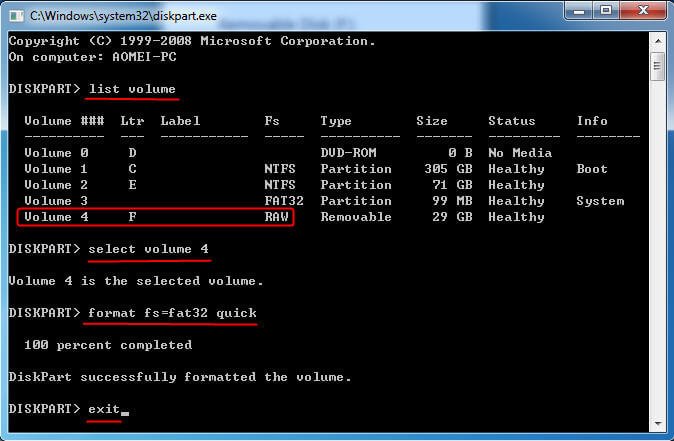Click the underlined "list volume" command

pyautogui.click(x=132, y=89)
